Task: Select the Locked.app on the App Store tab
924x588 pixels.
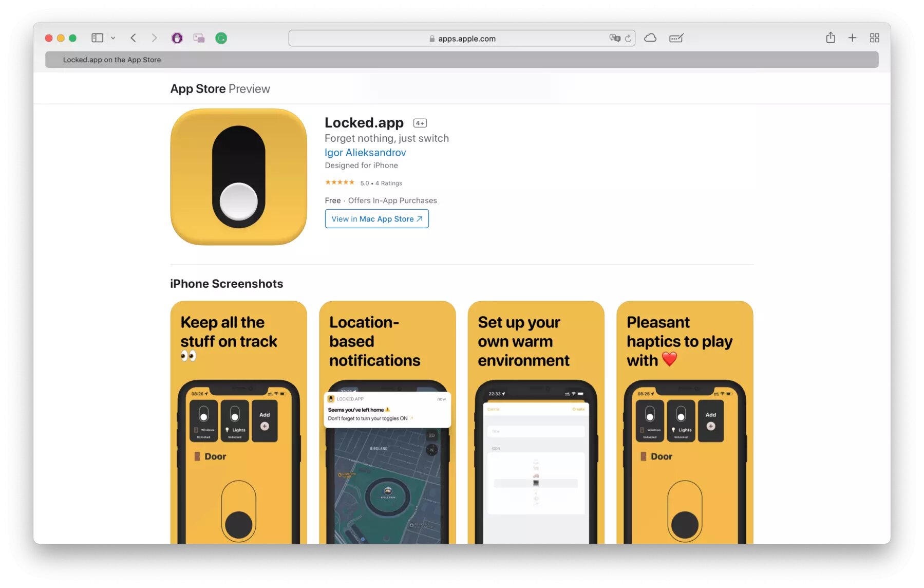Action: tap(462, 60)
